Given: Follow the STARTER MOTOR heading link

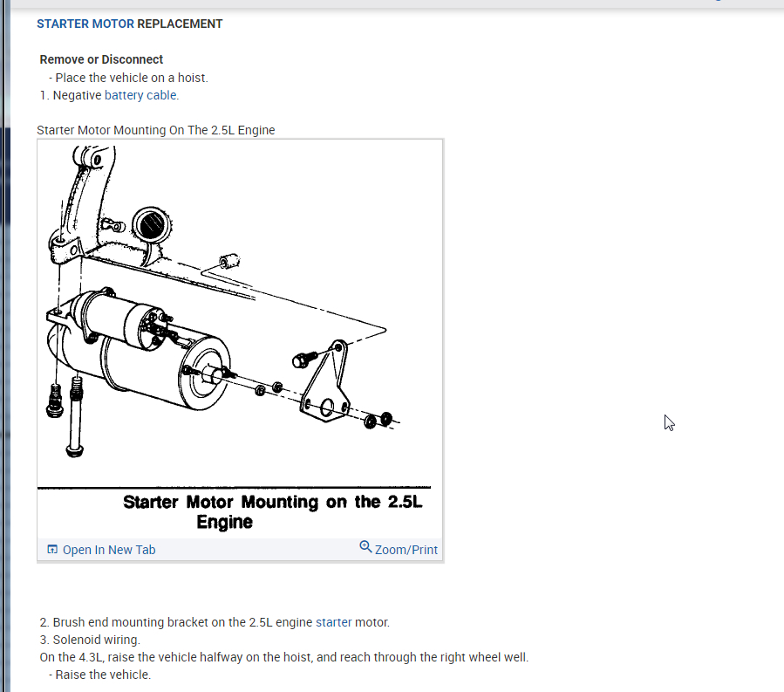Looking at the screenshot, I should coord(85,24).
